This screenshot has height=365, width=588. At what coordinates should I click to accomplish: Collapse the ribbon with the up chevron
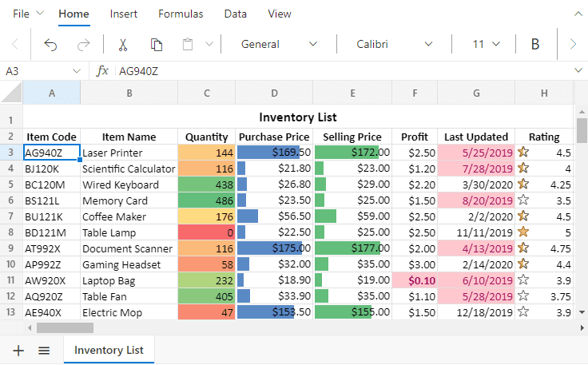click(578, 14)
